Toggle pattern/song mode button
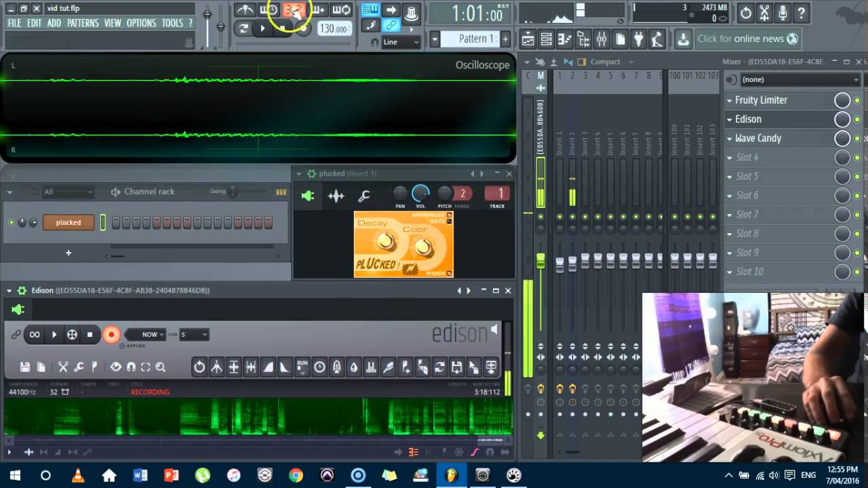 tap(243, 28)
